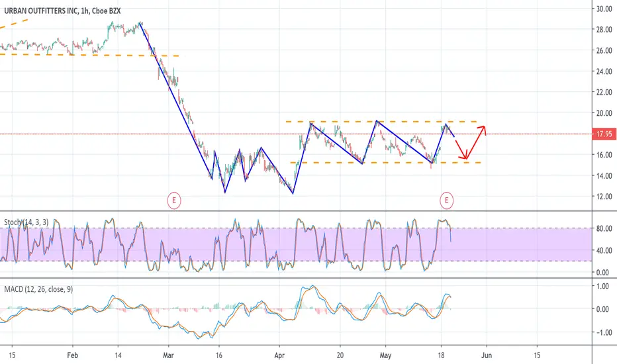The image size is (617, 364).
Task: Click the 14 date label after Feb
Action: coord(118,355)
